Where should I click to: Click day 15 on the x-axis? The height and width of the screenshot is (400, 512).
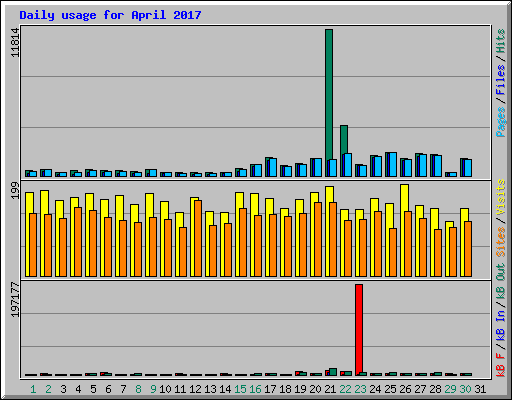pyautogui.click(x=240, y=389)
